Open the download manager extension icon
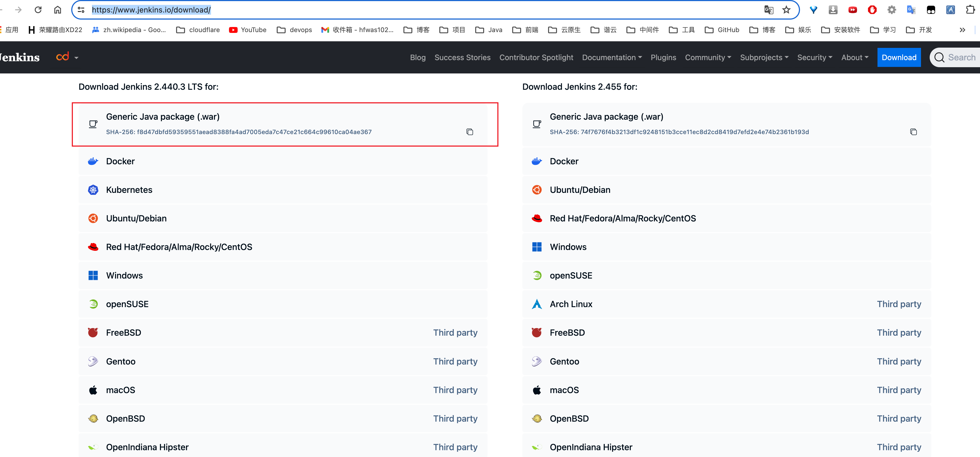 pos(833,10)
